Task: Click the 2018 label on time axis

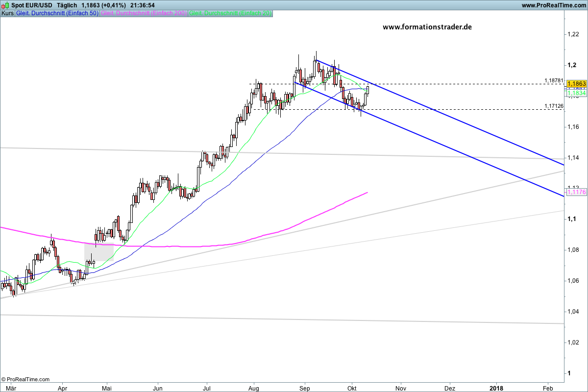Action: pos(497,387)
